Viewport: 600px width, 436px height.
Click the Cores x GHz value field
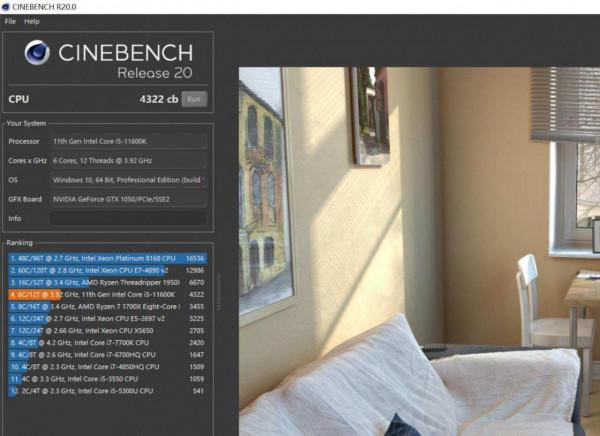coord(129,161)
